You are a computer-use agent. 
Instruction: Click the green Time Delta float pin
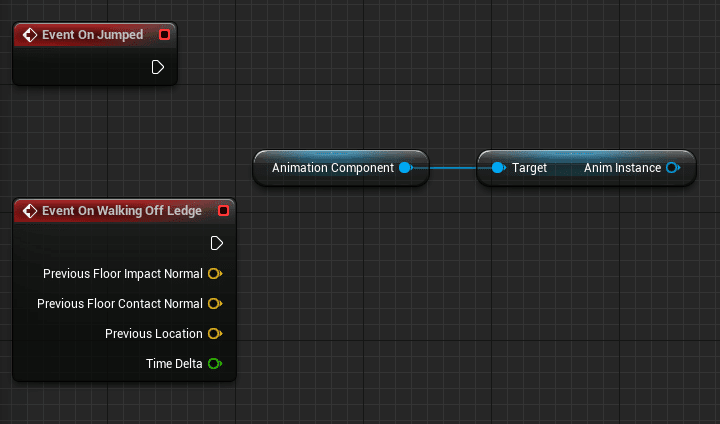tap(215, 364)
